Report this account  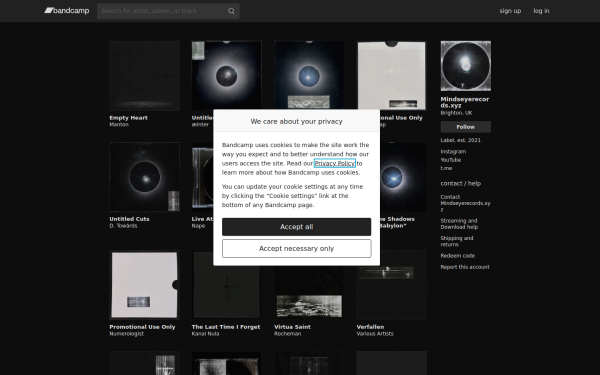click(x=465, y=267)
